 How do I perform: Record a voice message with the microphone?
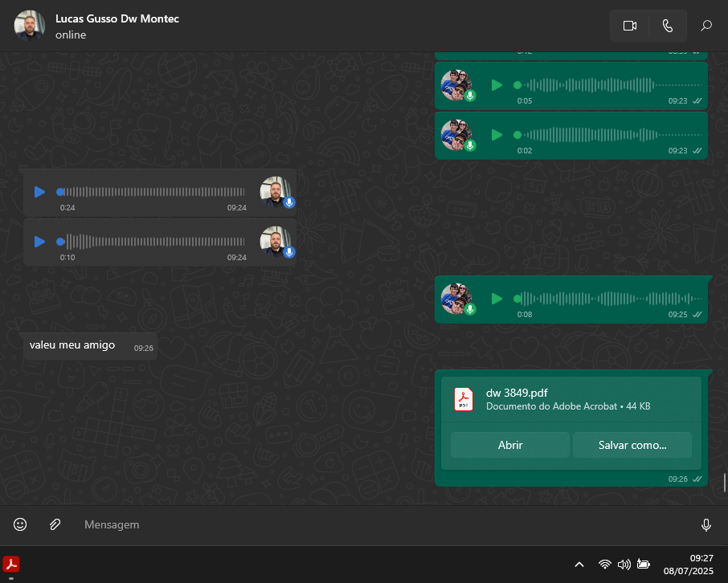(x=706, y=524)
